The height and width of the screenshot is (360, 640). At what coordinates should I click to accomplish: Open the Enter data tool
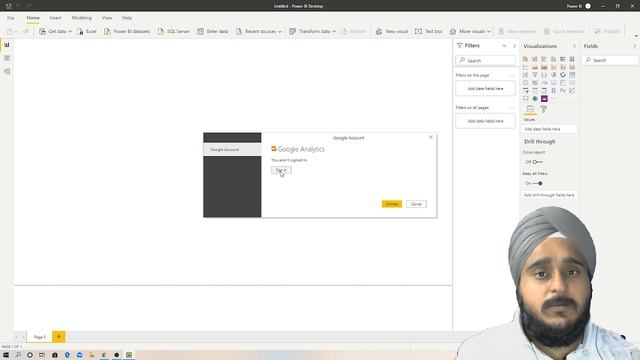(213, 31)
